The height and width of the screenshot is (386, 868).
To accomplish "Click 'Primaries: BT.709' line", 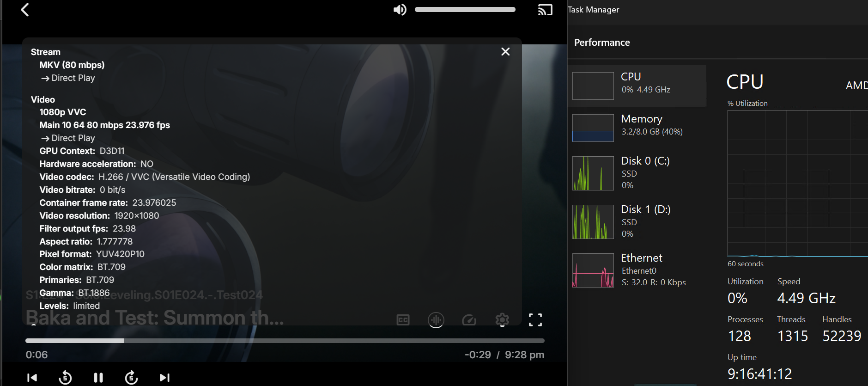I will 77,280.
